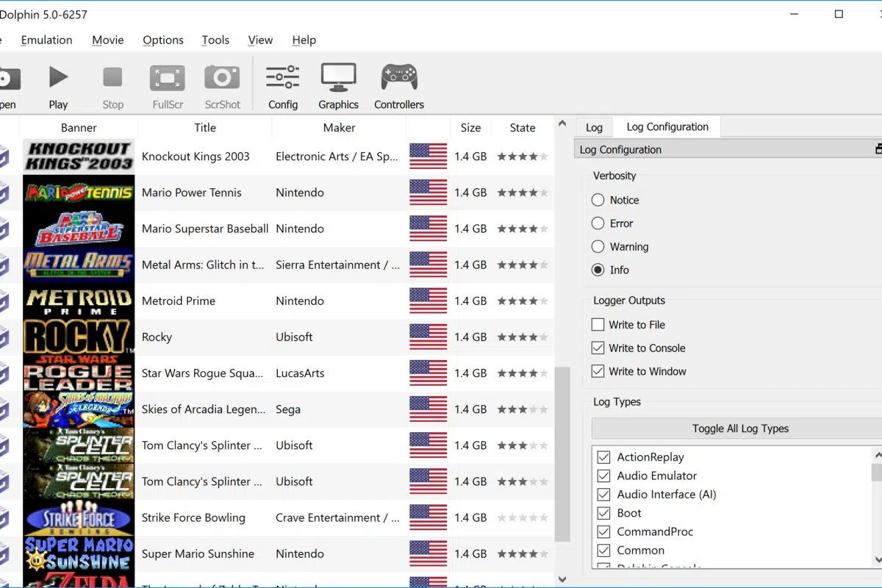Open the Controllers configuration icon
This screenshot has height=588, width=882.
pyautogui.click(x=399, y=87)
